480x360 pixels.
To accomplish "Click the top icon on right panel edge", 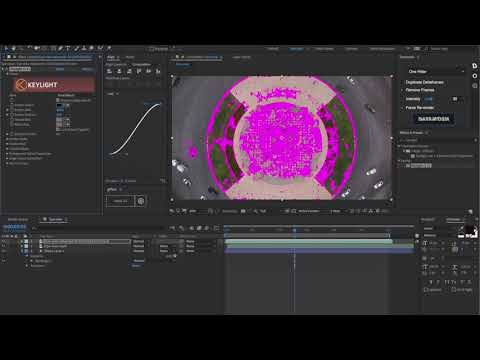I will pyautogui.click(x=475, y=66).
